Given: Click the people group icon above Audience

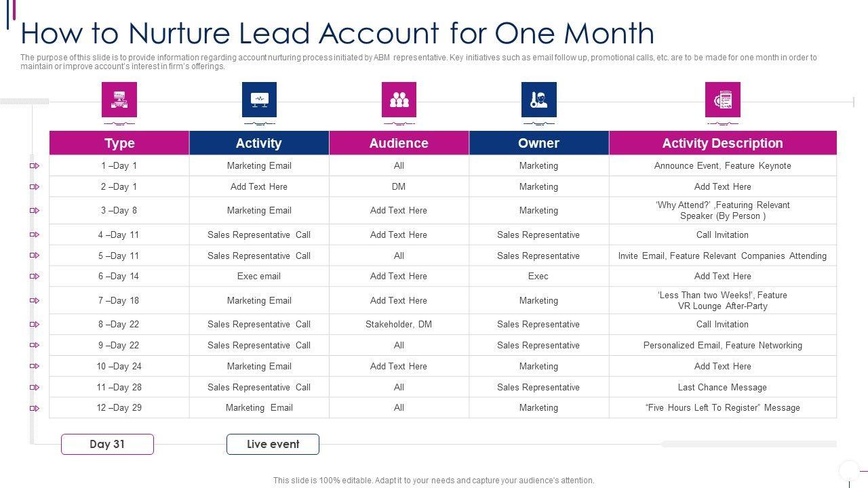Looking at the screenshot, I should coord(399,100).
